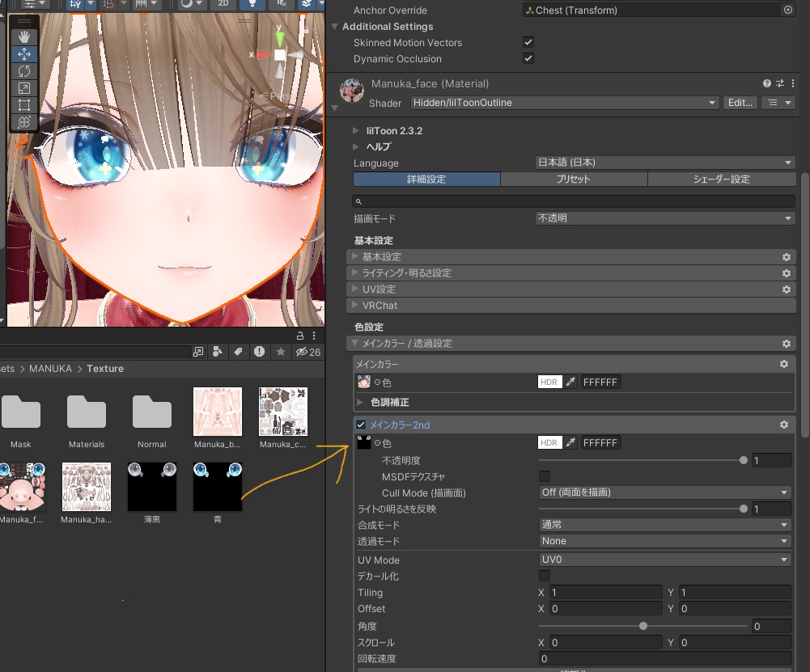Search by import log type icon
This screenshot has height=672, width=810.
[x=259, y=352]
